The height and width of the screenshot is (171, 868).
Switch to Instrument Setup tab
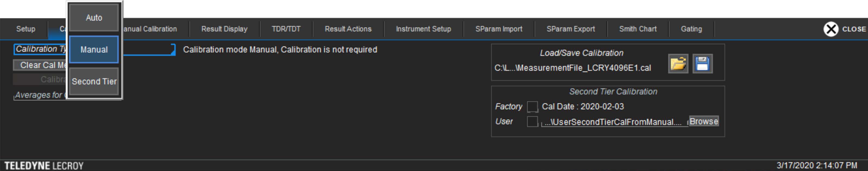[x=423, y=29]
